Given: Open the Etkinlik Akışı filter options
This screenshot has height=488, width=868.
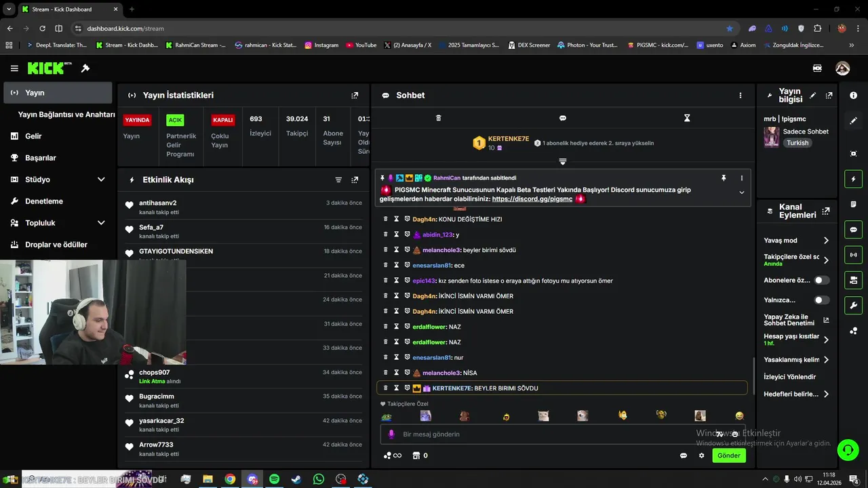Looking at the screenshot, I should tap(338, 180).
